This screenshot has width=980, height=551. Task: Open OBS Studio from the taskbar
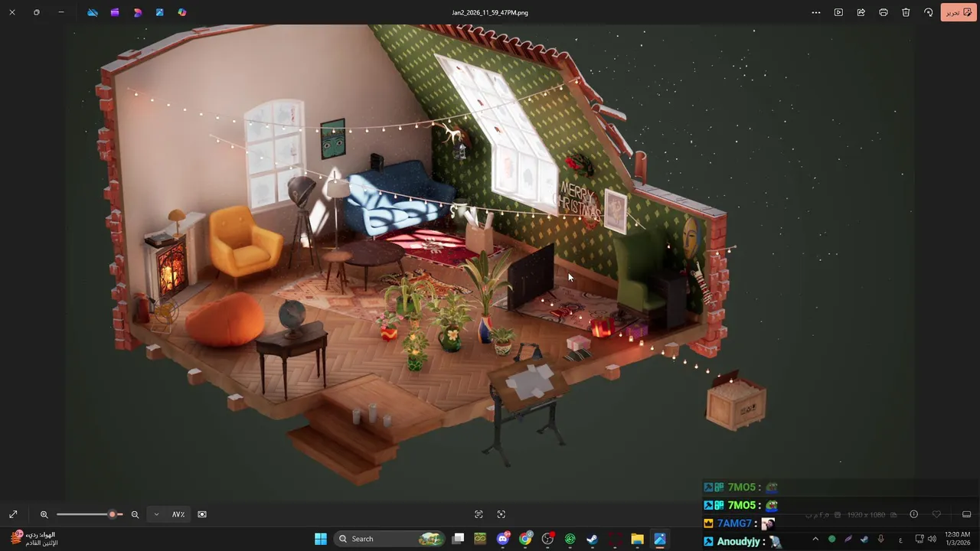click(x=547, y=539)
